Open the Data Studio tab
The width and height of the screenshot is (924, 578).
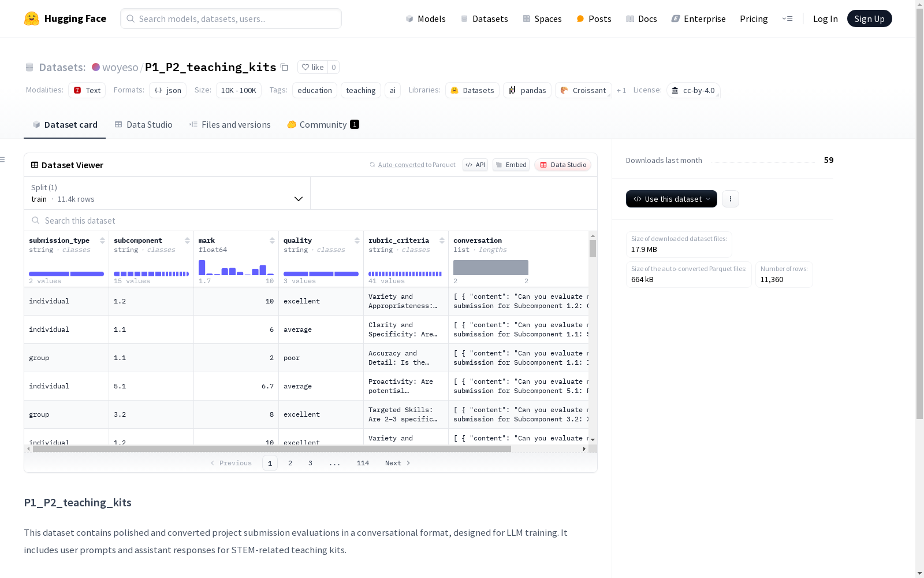[144, 124]
